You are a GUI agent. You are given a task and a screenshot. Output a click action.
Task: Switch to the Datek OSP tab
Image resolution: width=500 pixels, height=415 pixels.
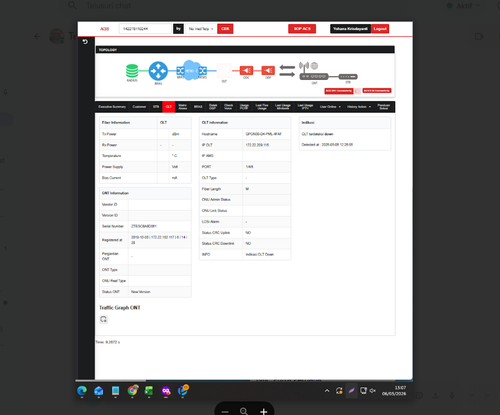213,107
